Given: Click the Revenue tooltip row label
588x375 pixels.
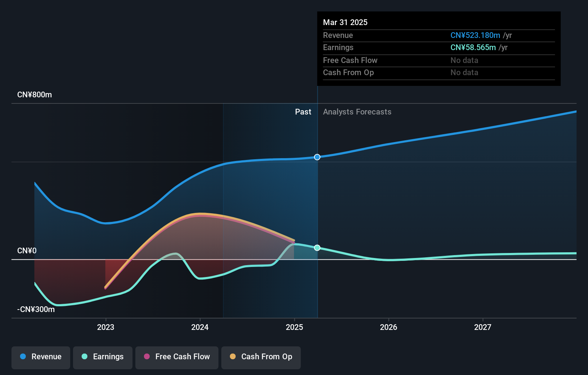Looking at the screenshot, I should (x=338, y=35).
